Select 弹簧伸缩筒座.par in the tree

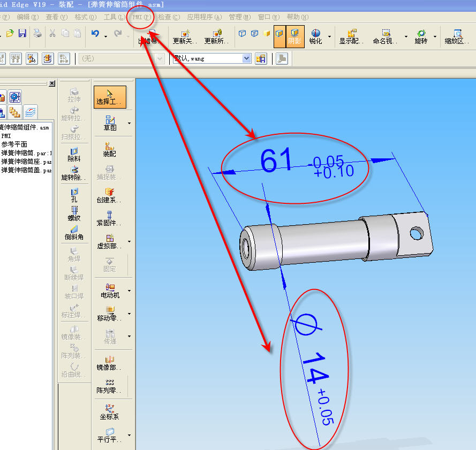(26, 162)
